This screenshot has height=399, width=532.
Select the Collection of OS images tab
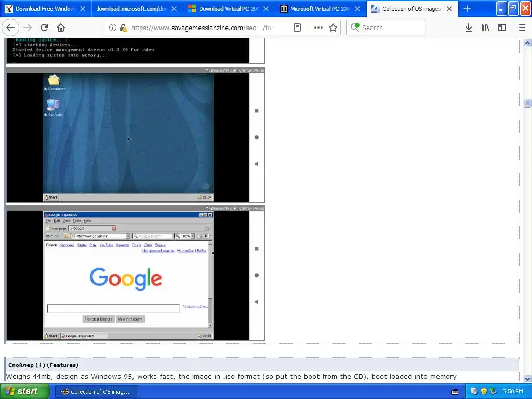(x=412, y=9)
